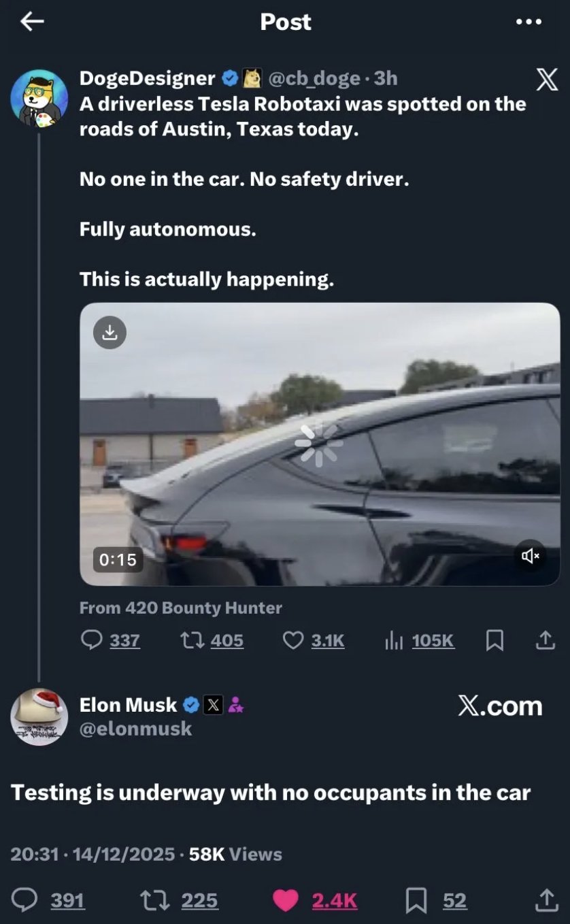Reply to Elon Musk's post with 391 replies

(x=26, y=900)
